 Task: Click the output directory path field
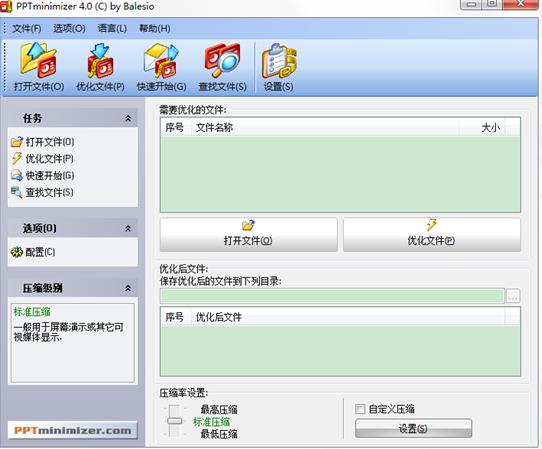click(x=332, y=296)
